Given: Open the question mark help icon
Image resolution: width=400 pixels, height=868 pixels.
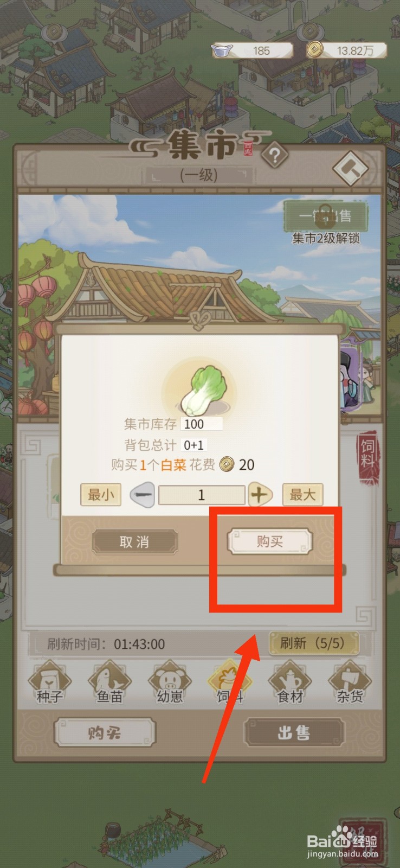Looking at the screenshot, I should tap(274, 157).
